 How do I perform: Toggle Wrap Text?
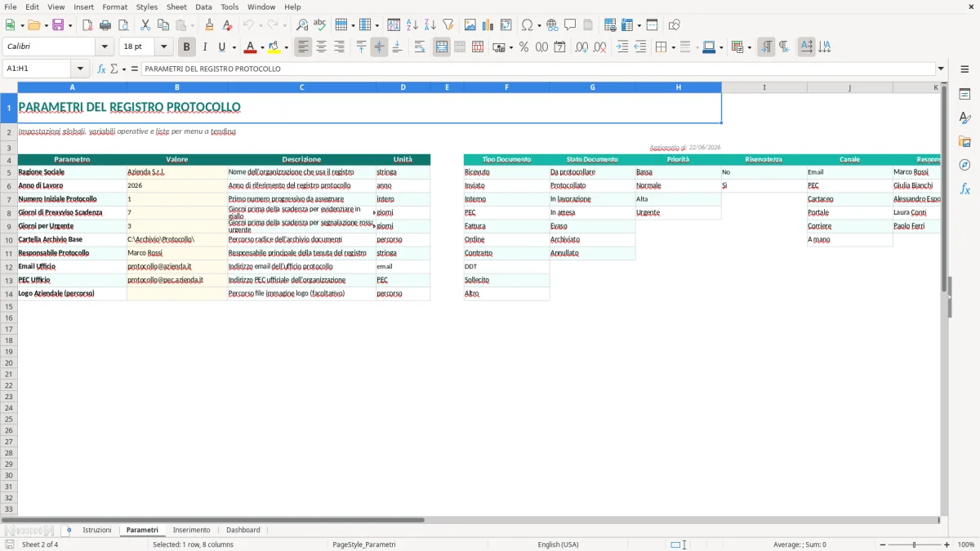tap(420, 47)
